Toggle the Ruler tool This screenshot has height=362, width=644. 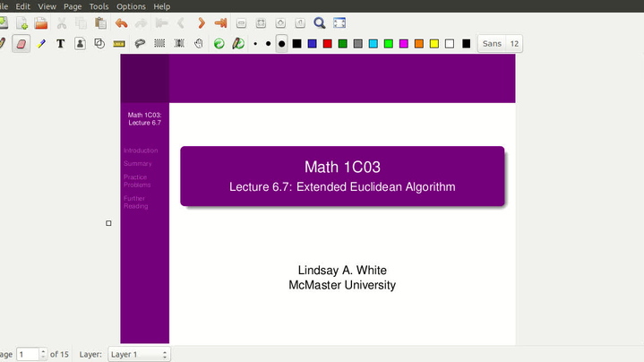(119, 44)
